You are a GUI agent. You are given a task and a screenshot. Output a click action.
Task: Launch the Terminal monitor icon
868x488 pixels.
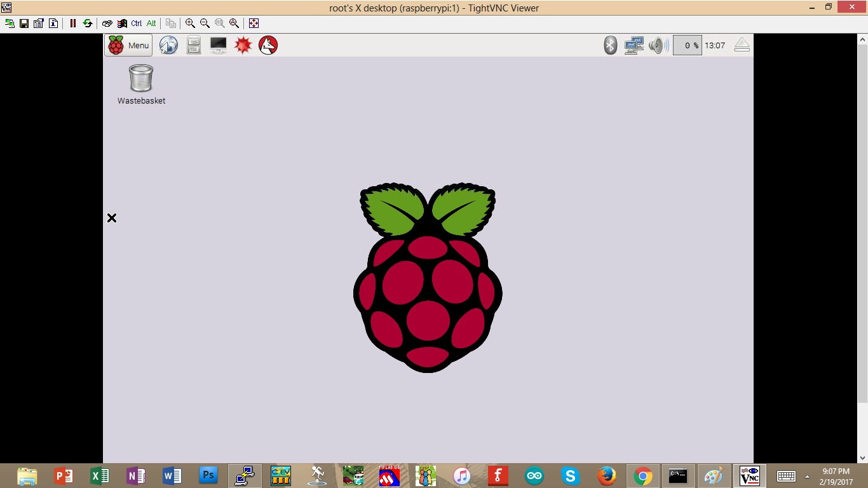218,45
